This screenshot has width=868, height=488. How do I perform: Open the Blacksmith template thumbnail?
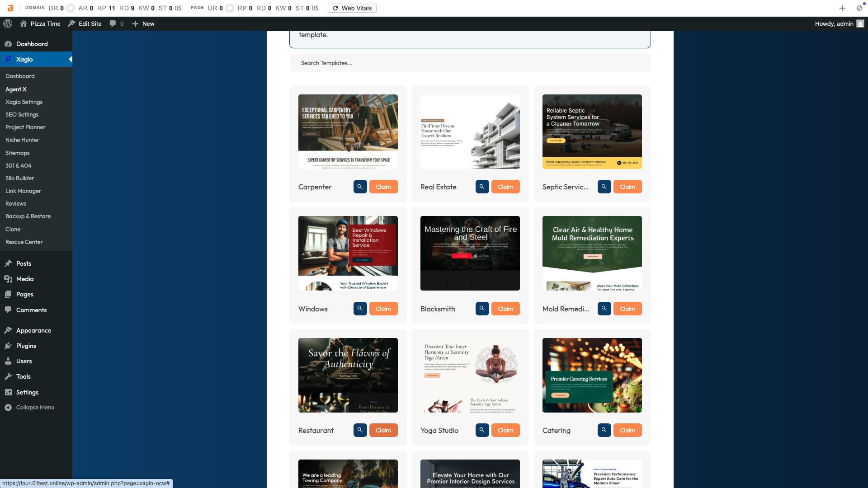tap(470, 253)
